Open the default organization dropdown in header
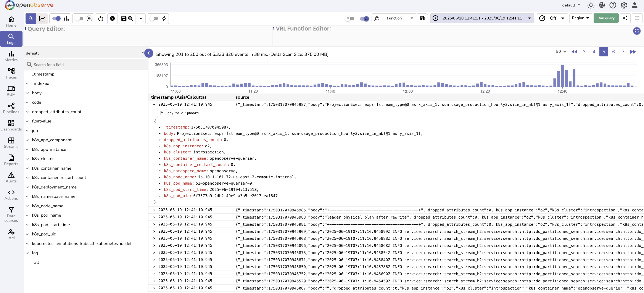The height and width of the screenshot is (293, 644). 571,5
